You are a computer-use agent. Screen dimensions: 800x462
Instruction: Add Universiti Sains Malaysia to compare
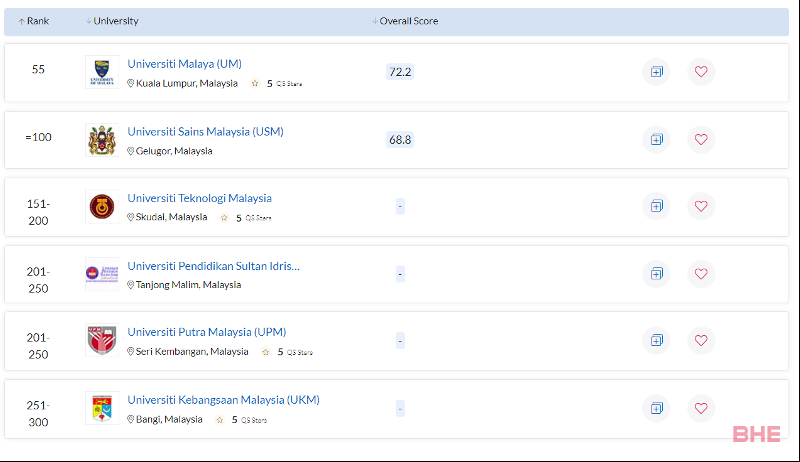[x=656, y=139]
